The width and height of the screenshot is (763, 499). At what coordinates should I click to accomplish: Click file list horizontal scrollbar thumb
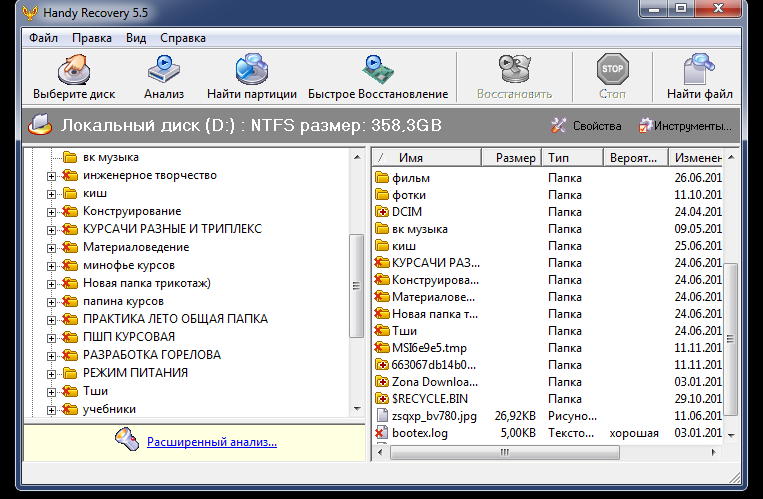505,453
